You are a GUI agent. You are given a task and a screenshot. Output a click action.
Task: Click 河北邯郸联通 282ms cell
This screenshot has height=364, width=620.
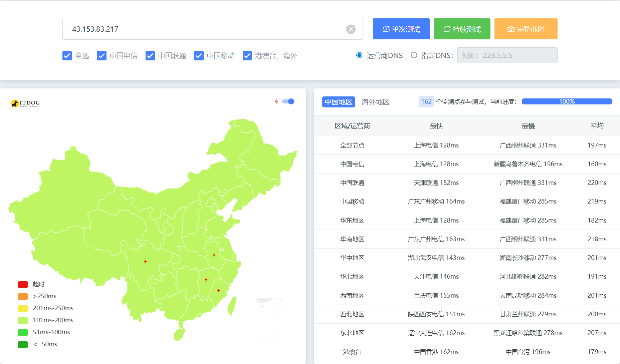click(x=528, y=277)
